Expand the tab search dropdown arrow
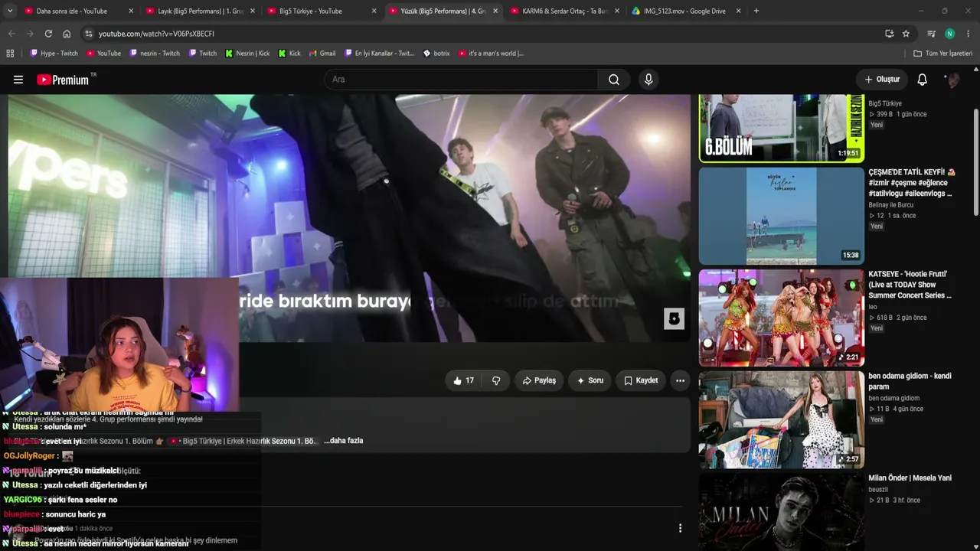The width and height of the screenshot is (980, 551). 9,11
